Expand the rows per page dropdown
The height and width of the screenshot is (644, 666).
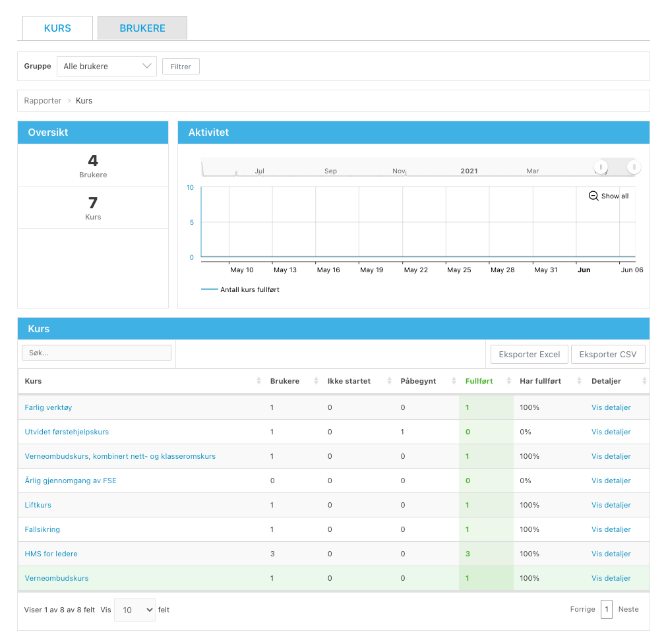point(135,610)
